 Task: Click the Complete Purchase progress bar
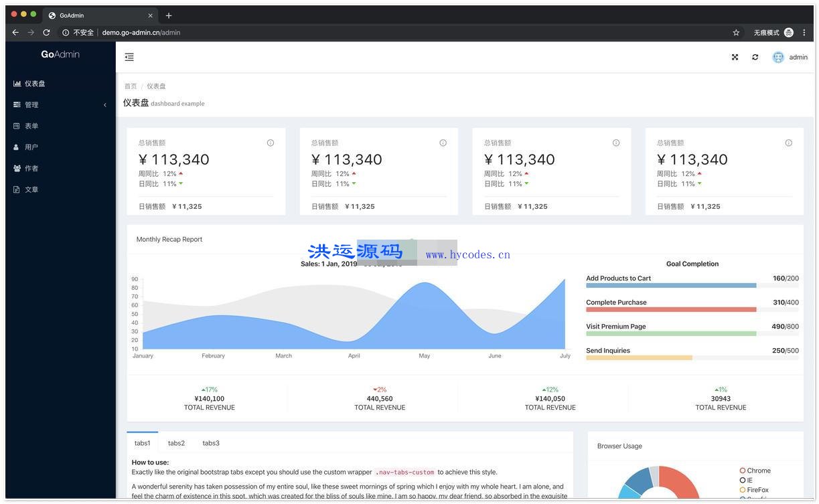point(692,310)
